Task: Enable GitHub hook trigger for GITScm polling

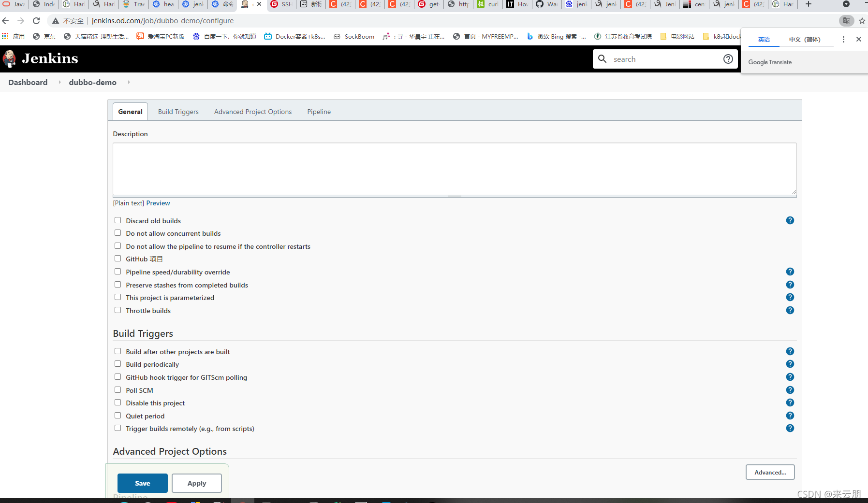Action: (x=118, y=377)
